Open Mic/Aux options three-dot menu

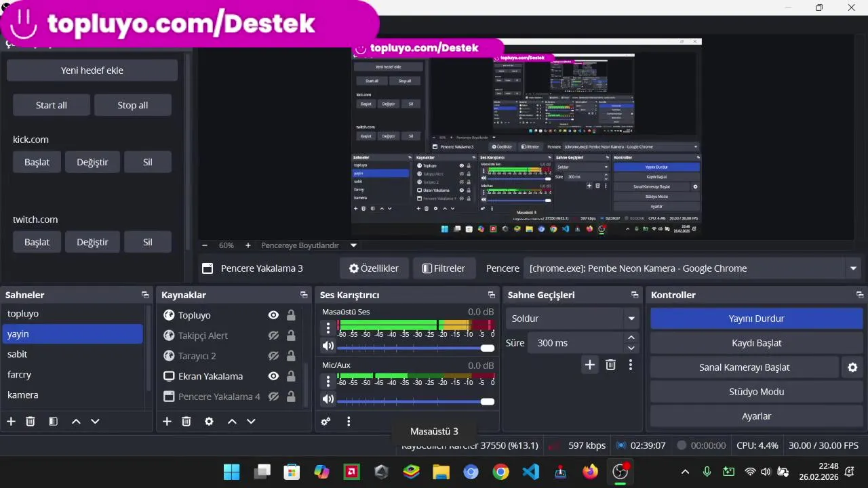click(328, 382)
